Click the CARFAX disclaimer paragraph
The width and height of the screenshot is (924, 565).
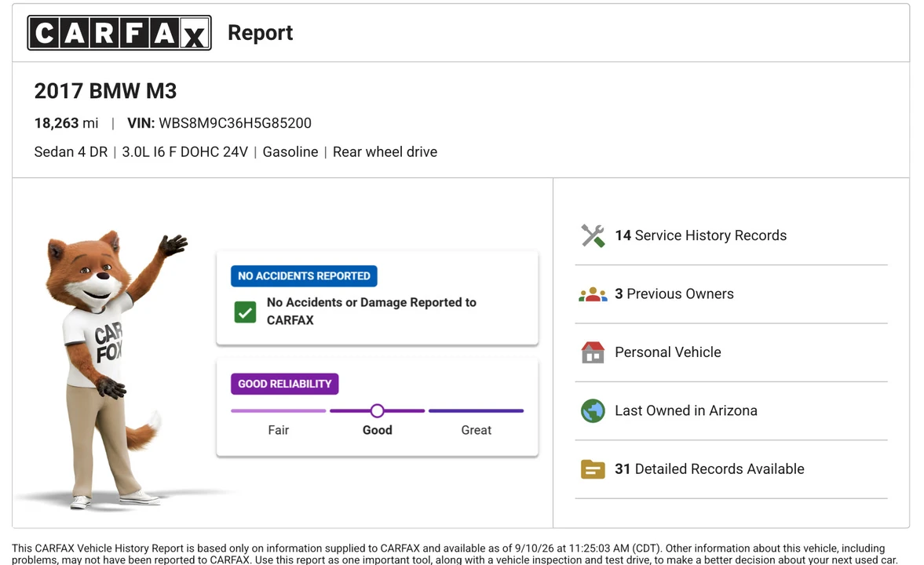point(455,554)
